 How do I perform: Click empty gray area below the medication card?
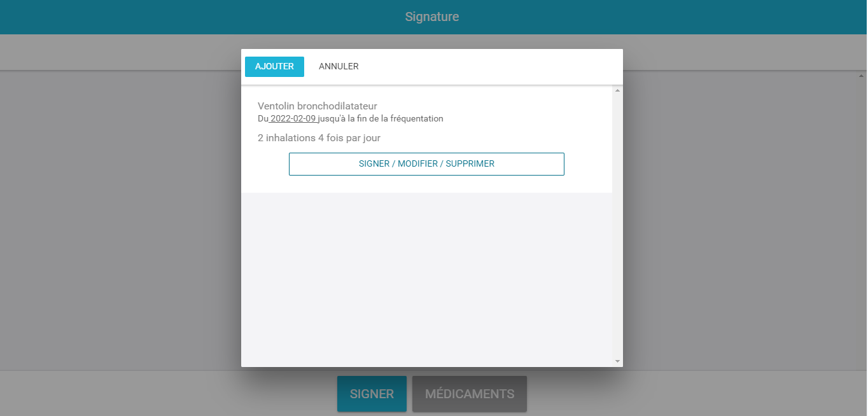tap(426, 279)
